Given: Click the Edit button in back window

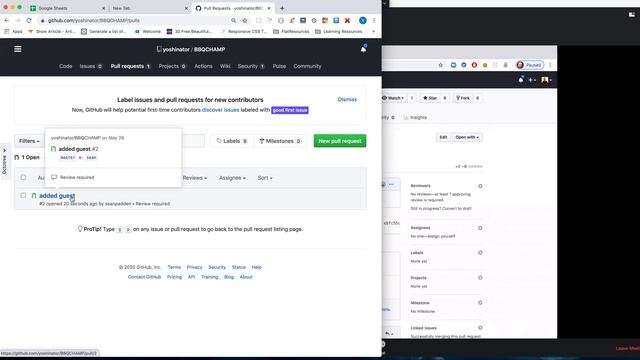Looking at the screenshot, I should pos(443,137).
